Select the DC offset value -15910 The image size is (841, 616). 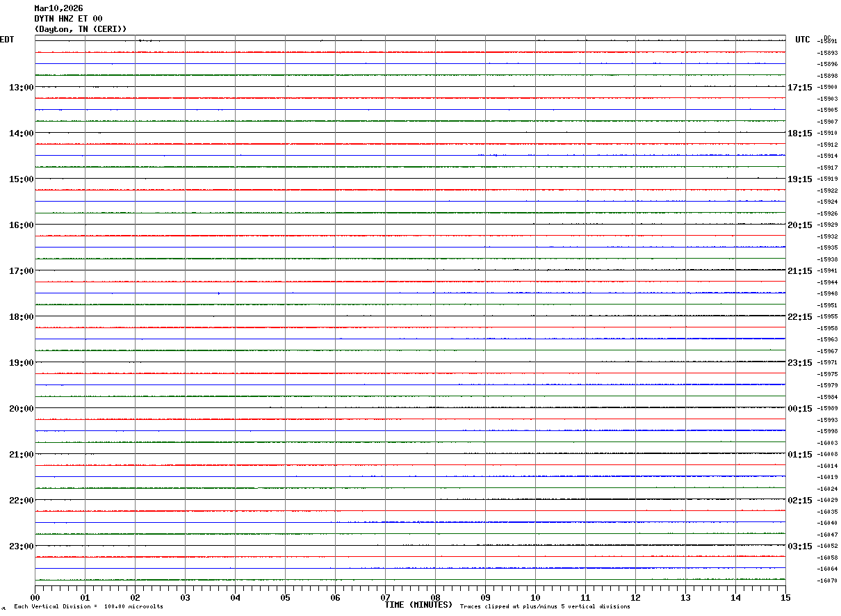pos(828,133)
